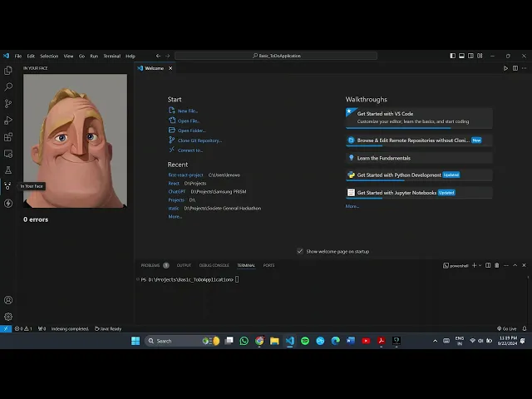This screenshot has width=532, height=399.
Task: Click Clone Git Repository link
Action: tap(199, 140)
